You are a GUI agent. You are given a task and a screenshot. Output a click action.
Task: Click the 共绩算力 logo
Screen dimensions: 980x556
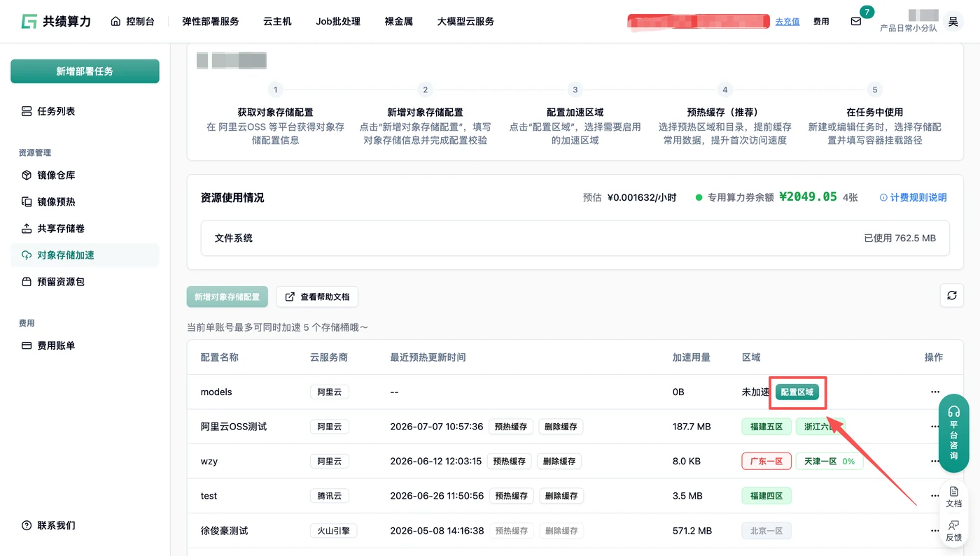[56, 22]
